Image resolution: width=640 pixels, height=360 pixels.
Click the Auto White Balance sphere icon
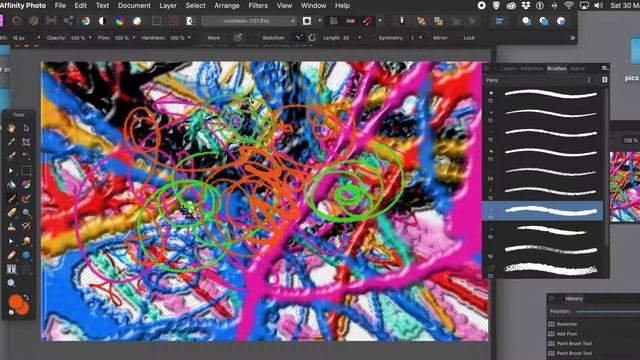pos(137,21)
